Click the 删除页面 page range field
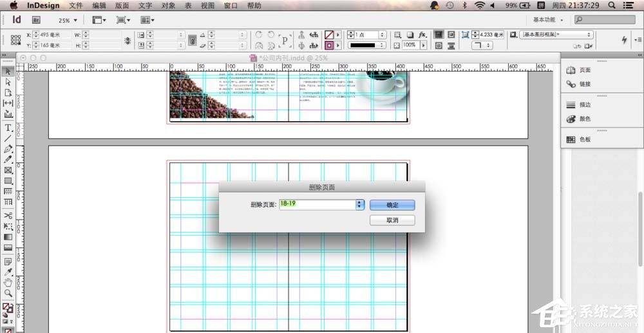Screen dimensions: 644x333 [317, 204]
